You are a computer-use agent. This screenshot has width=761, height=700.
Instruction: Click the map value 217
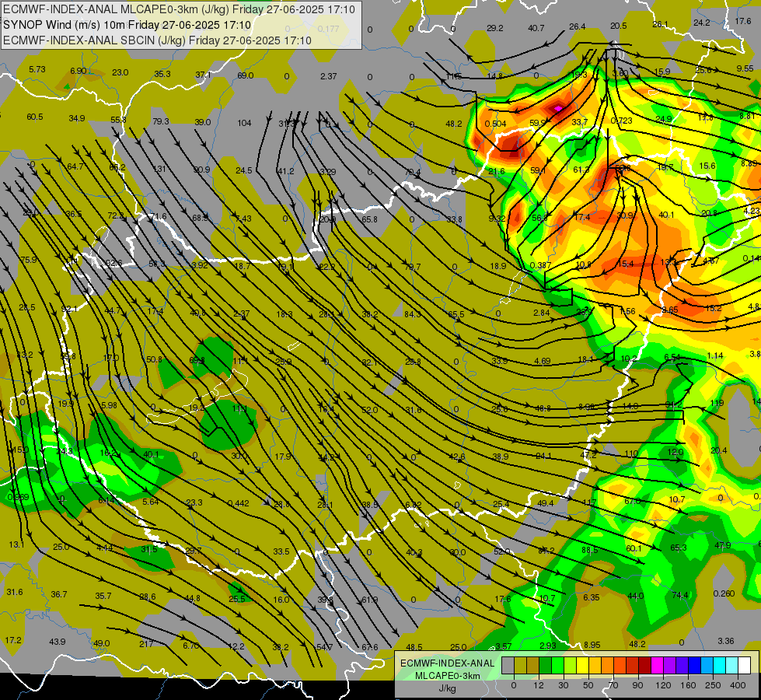[x=146, y=644]
